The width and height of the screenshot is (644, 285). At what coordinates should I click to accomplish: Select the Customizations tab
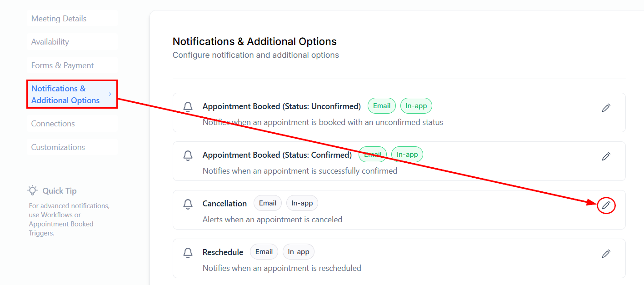pos(58,147)
